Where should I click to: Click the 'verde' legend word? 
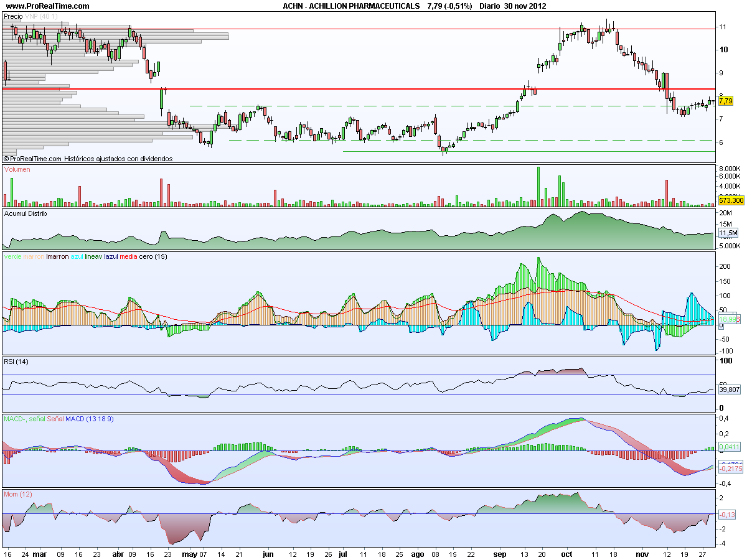[x=13, y=256]
